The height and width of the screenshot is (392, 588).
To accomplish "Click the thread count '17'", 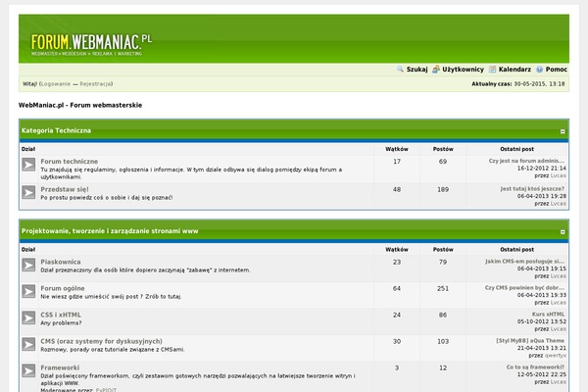I will pyautogui.click(x=397, y=162).
